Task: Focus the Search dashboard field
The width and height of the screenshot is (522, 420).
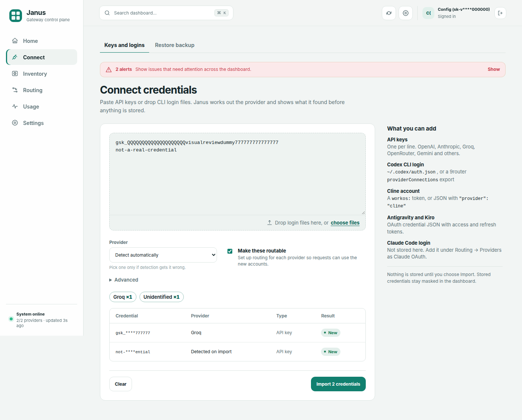Action: click(x=166, y=13)
